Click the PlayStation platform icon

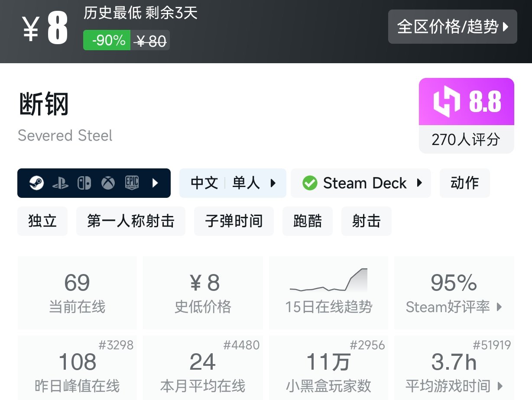coord(60,183)
